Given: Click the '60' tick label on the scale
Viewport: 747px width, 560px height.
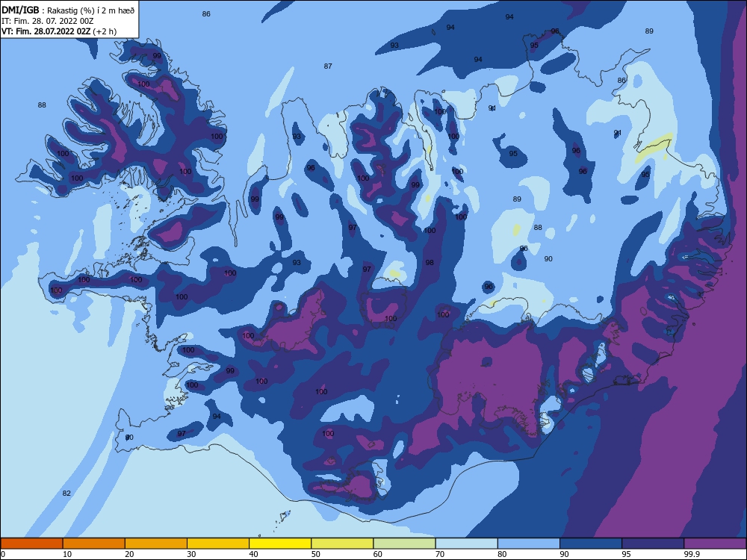Looking at the screenshot, I should [x=378, y=554].
